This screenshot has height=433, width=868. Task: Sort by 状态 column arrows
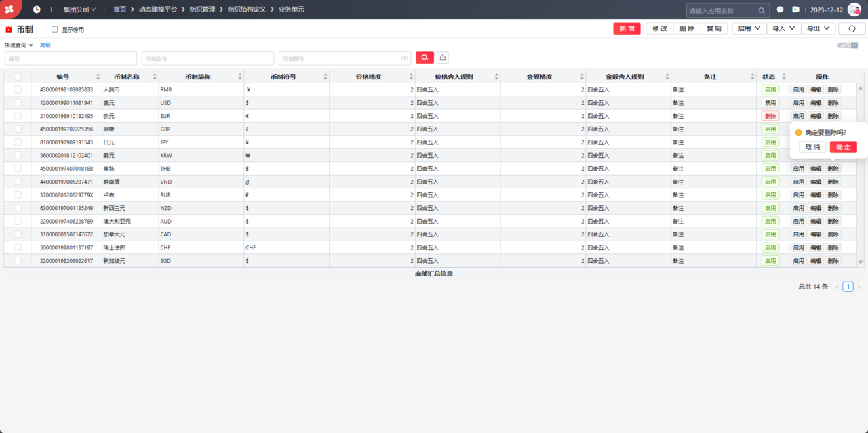pyautogui.click(x=784, y=77)
